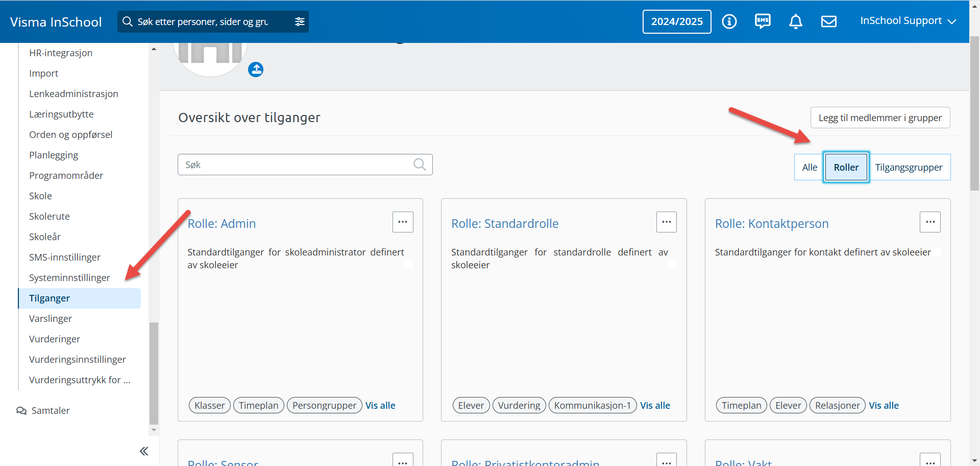Expand the InSchool Support user menu
The width and height of the screenshot is (980, 466).
(x=908, y=21)
